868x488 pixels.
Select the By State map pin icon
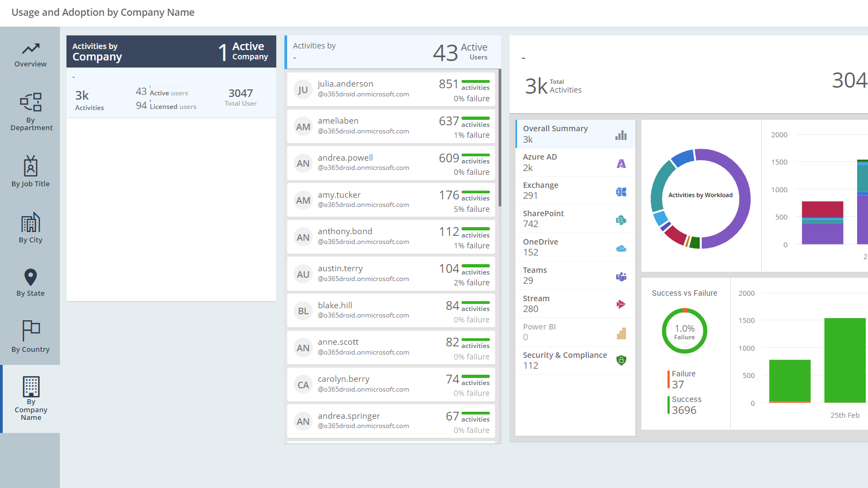pyautogui.click(x=31, y=277)
